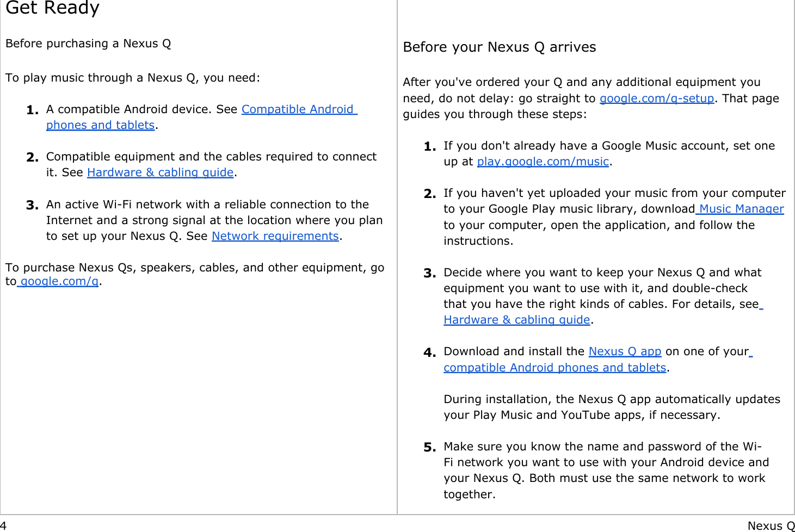Click 'Before your Nexus Q arrives' heading
Viewport: 795px width, 532px height.
pos(500,47)
